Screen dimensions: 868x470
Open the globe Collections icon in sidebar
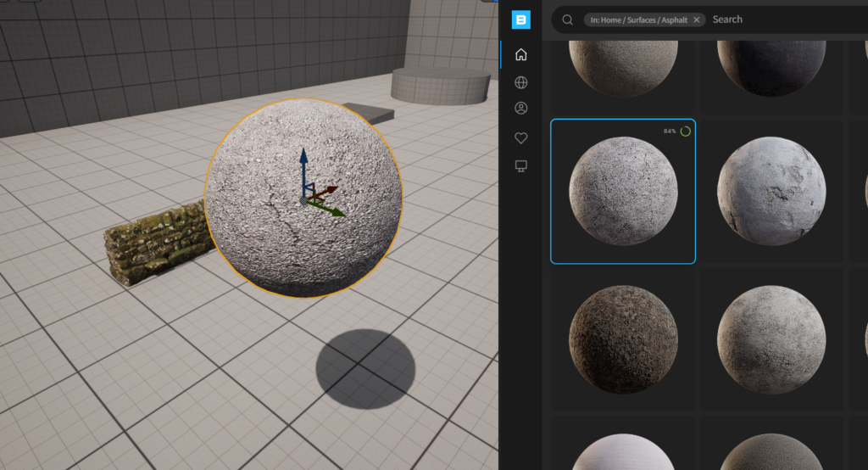(521, 82)
